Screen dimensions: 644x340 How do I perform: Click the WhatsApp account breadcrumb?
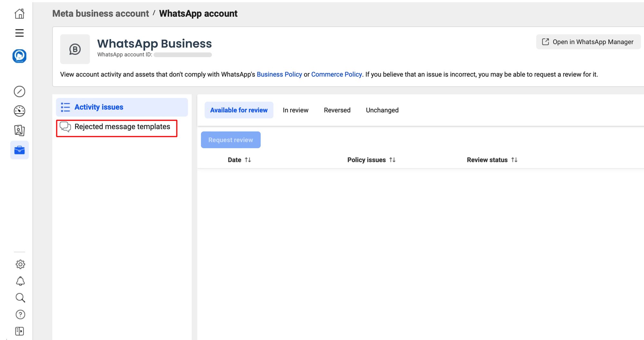click(198, 14)
